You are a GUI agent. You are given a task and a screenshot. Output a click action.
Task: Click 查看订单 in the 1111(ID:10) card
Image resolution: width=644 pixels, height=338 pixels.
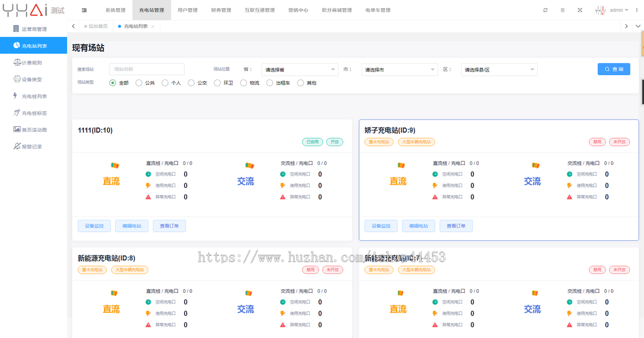[x=170, y=226]
